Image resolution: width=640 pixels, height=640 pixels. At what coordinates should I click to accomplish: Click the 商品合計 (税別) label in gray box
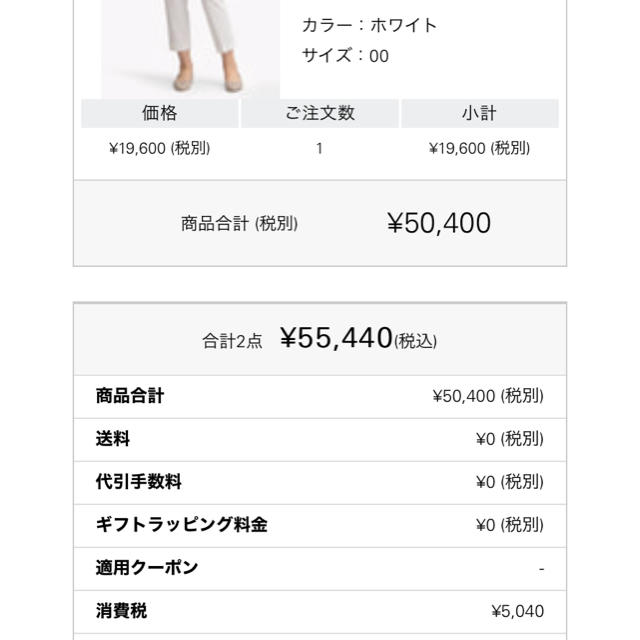coord(239,224)
